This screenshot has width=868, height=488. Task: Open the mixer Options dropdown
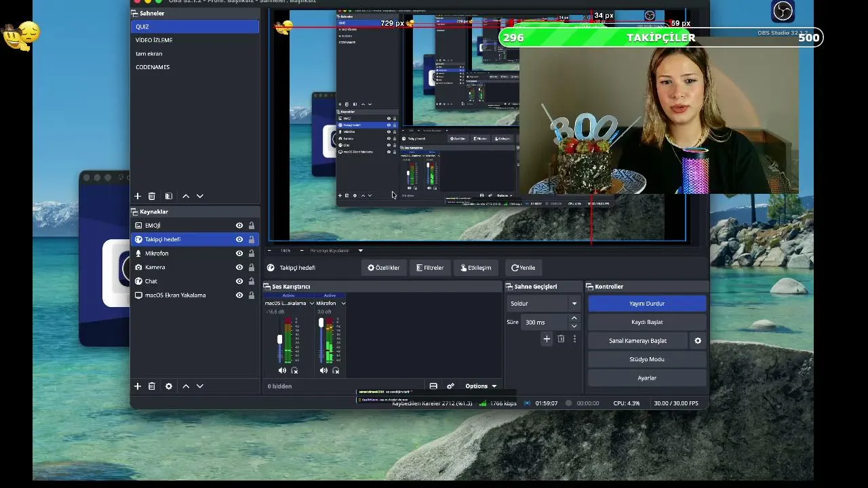pos(481,386)
